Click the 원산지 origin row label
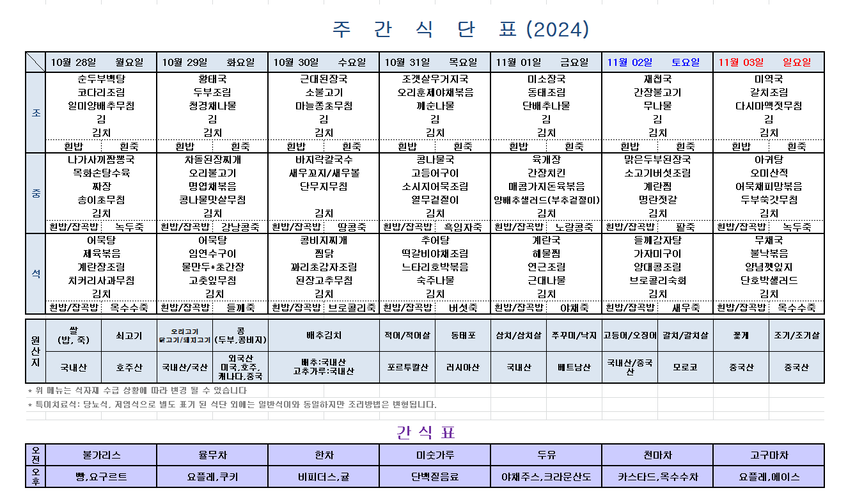The height and width of the screenshot is (504, 855). 35,351
